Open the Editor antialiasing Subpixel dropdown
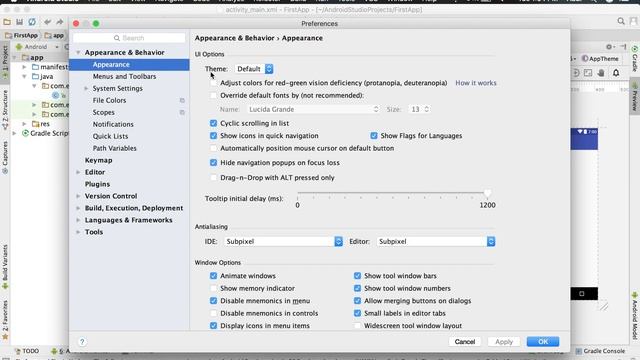 click(x=436, y=242)
